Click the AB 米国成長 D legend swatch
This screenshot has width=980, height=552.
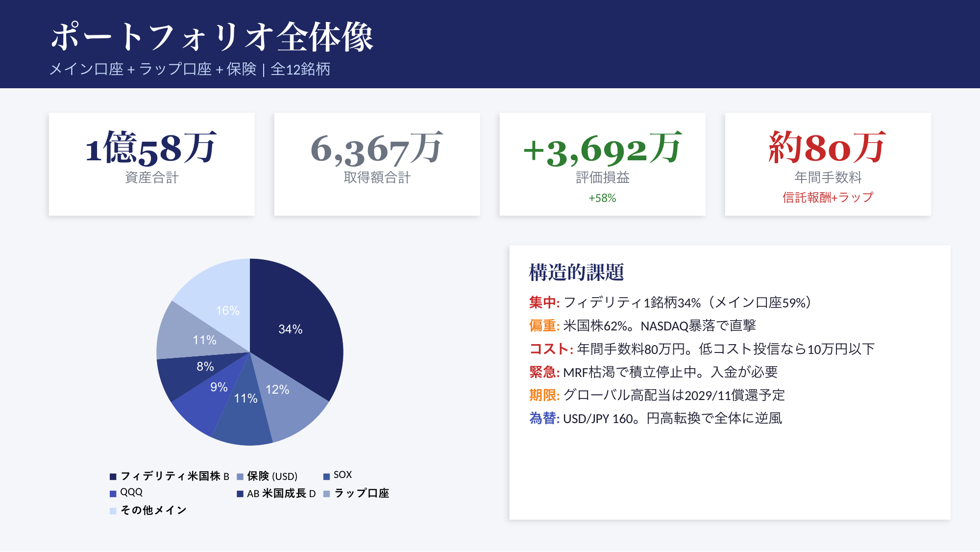click(x=240, y=494)
